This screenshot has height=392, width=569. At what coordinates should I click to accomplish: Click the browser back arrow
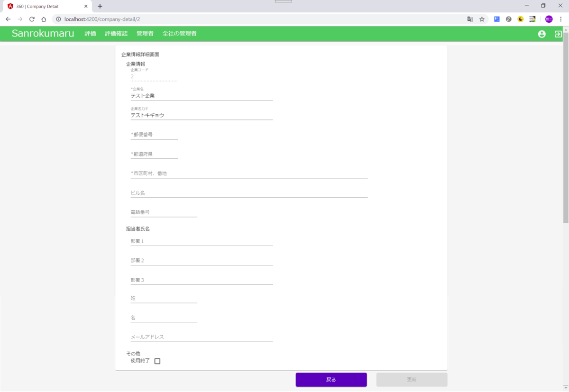[x=8, y=19]
